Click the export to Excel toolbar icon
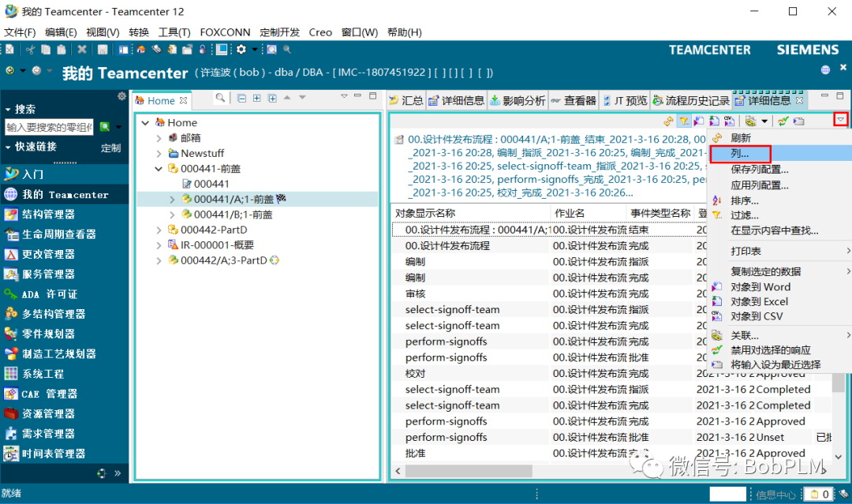Viewport: 852px width, 504px height. tap(714, 121)
